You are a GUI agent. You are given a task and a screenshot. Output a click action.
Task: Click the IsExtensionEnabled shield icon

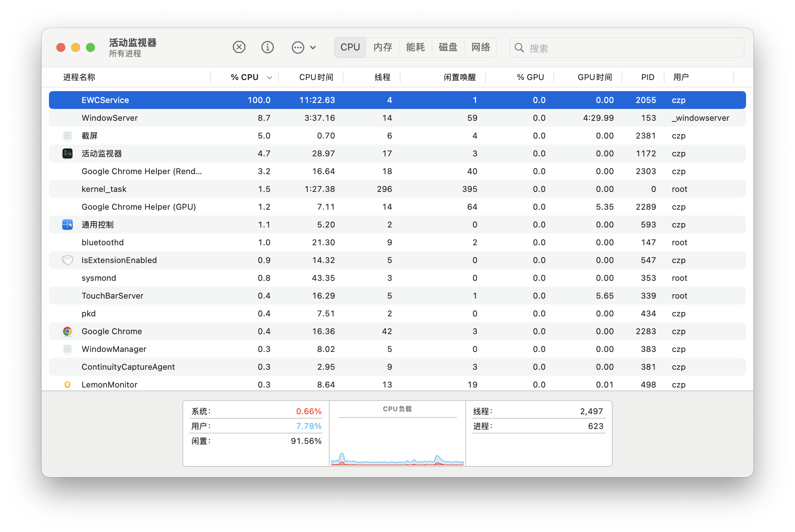click(x=67, y=260)
